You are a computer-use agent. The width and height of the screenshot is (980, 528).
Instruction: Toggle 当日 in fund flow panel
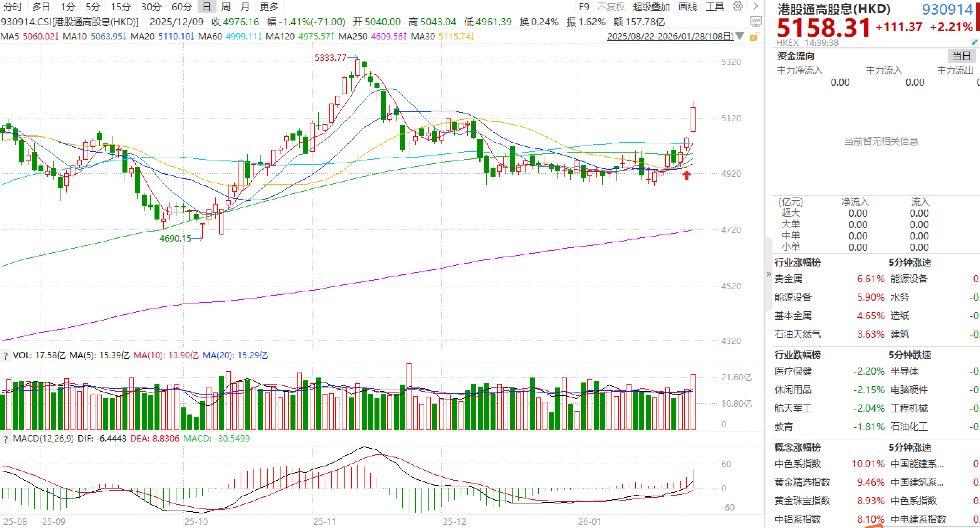tap(961, 56)
